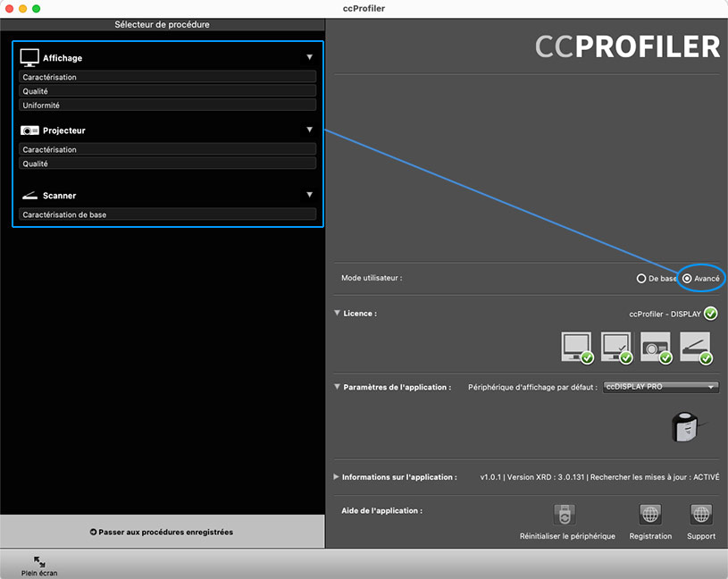
Task: Click the Scanner section heading
Action: click(60, 196)
